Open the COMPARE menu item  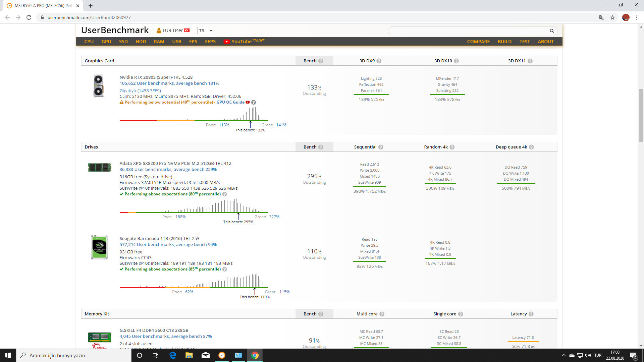click(478, 42)
